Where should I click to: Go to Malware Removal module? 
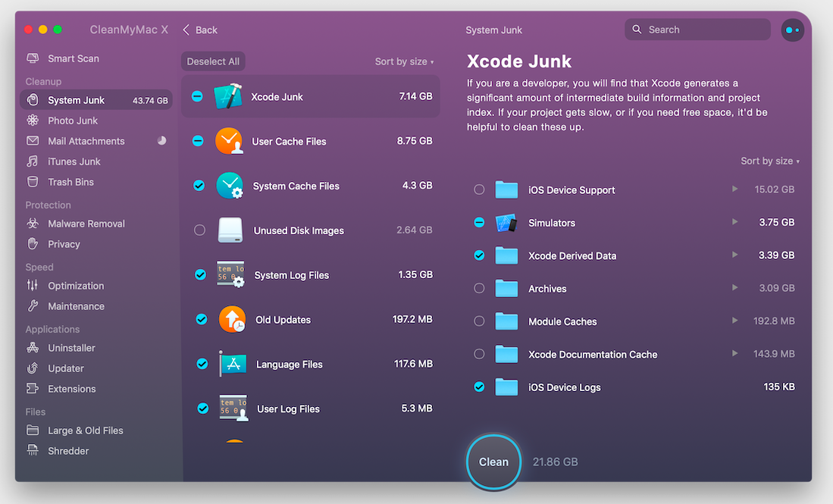tap(96, 224)
